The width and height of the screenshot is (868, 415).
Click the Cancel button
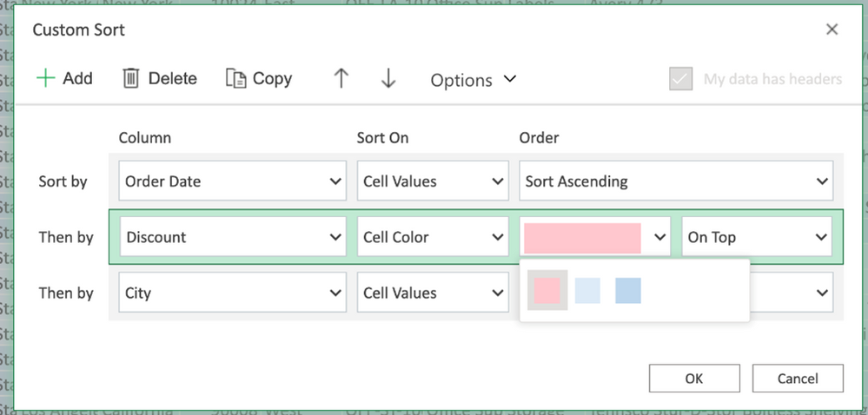(798, 378)
